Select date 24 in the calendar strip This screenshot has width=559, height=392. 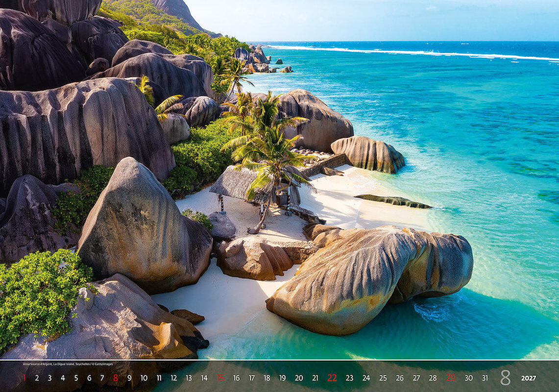point(366,378)
